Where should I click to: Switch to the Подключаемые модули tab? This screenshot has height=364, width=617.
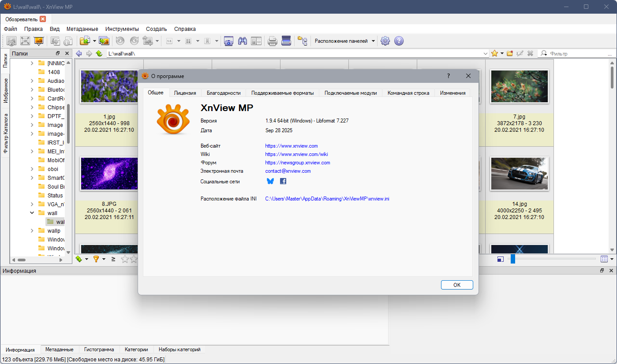[351, 93]
